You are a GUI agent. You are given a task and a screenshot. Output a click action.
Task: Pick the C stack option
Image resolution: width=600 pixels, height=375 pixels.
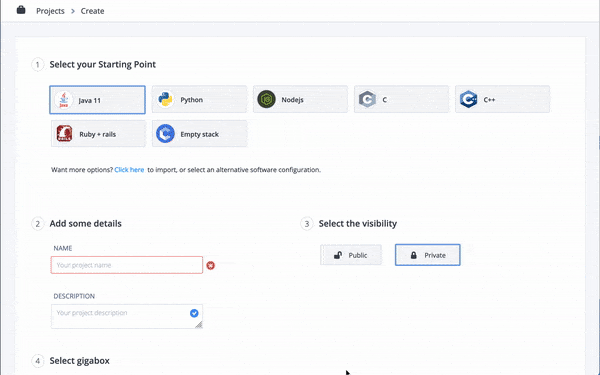[401, 99]
